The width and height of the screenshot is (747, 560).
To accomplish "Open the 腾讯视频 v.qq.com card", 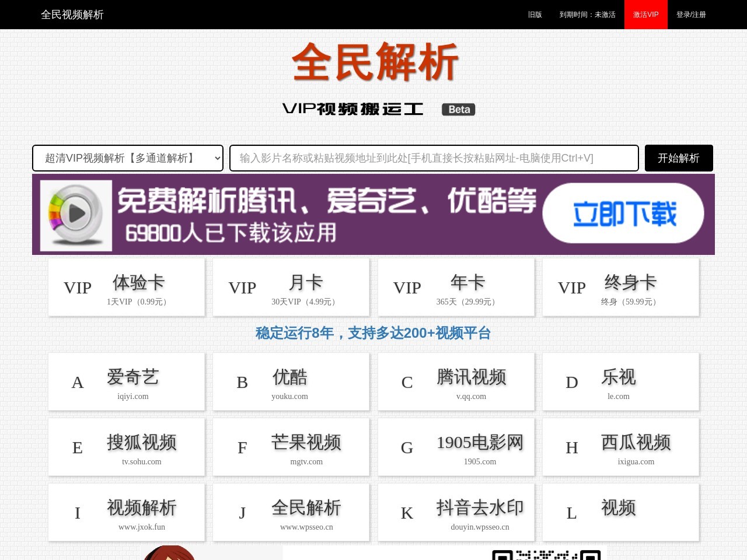I will 456,382.
